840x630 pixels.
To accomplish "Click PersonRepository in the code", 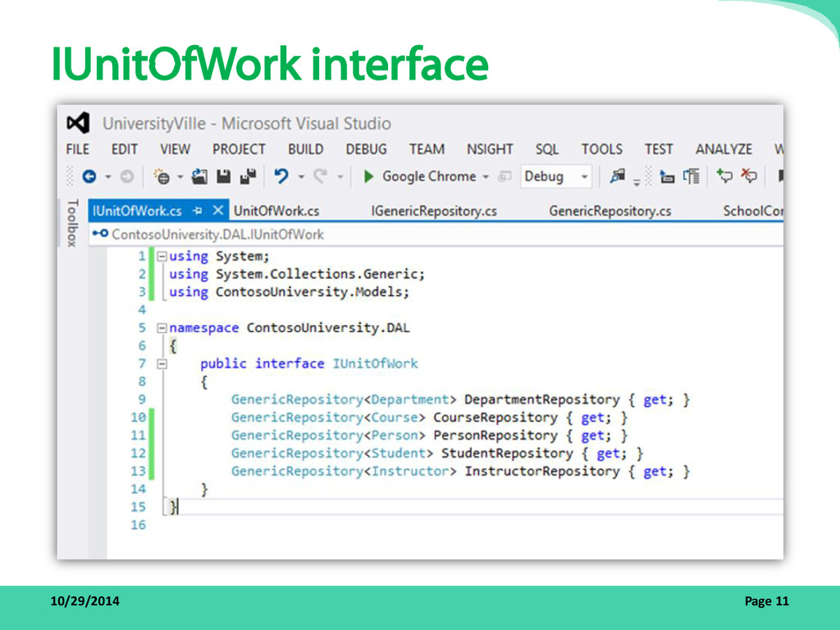I will (495, 435).
